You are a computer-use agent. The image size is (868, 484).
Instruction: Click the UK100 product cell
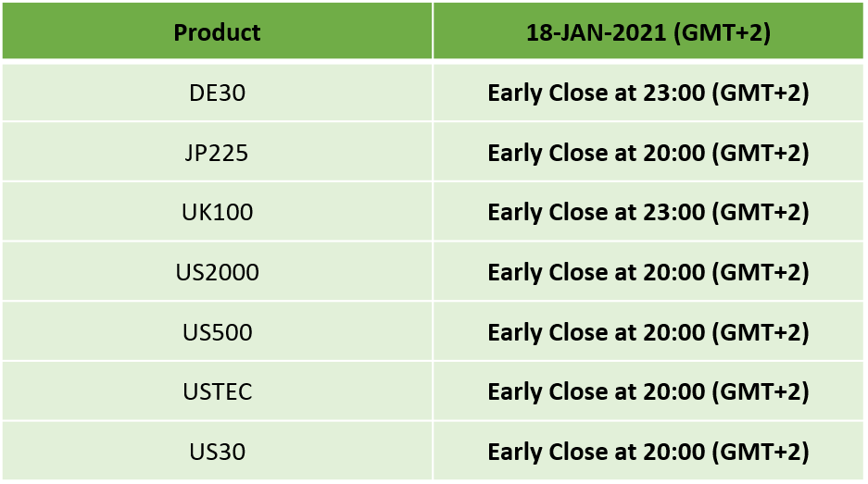click(217, 212)
